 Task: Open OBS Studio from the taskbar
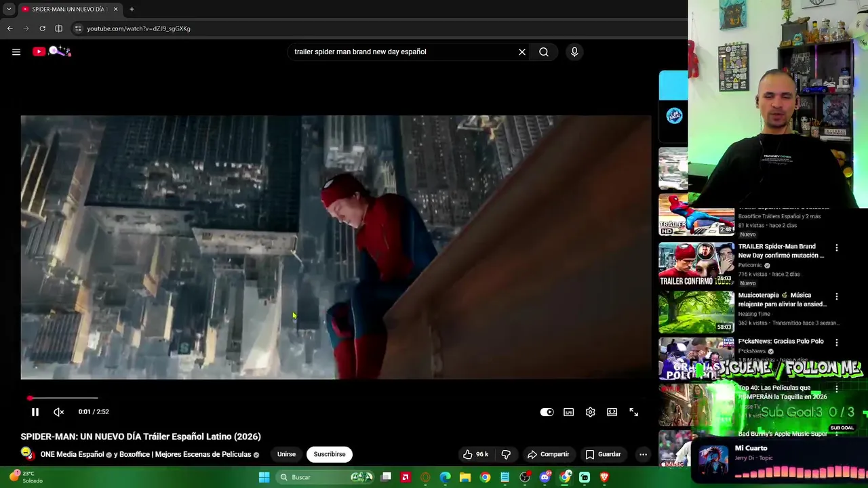click(525, 477)
